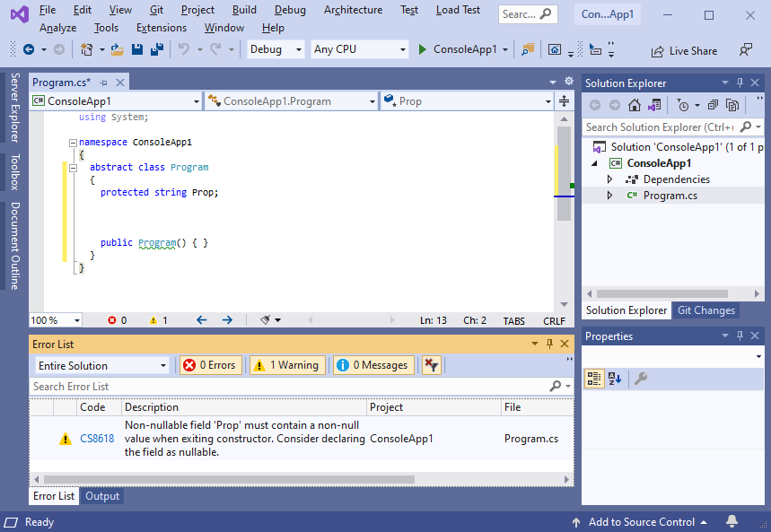The image size is (771, 532).
Task: Open the File menu
Action: 48,10
